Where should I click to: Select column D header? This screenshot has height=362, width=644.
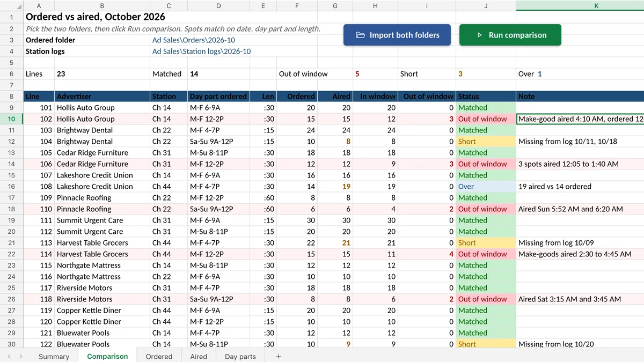point(218,5)
